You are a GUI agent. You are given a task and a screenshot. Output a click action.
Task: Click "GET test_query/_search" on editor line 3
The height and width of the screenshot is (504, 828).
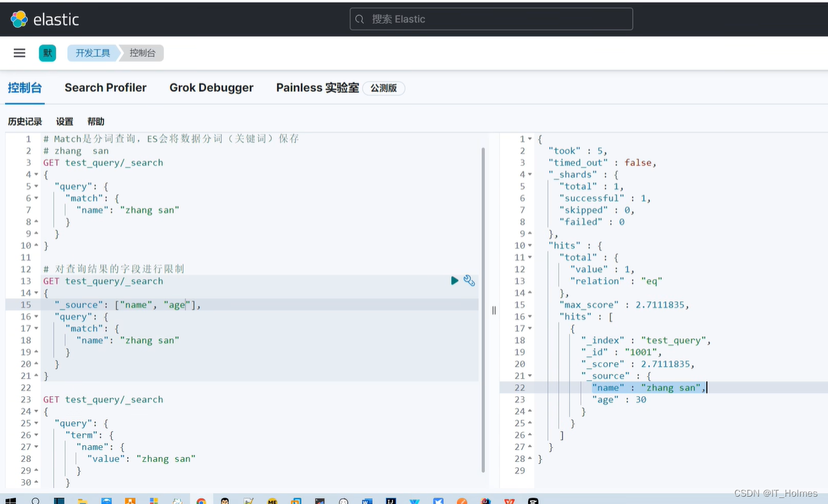pos(103,163)
